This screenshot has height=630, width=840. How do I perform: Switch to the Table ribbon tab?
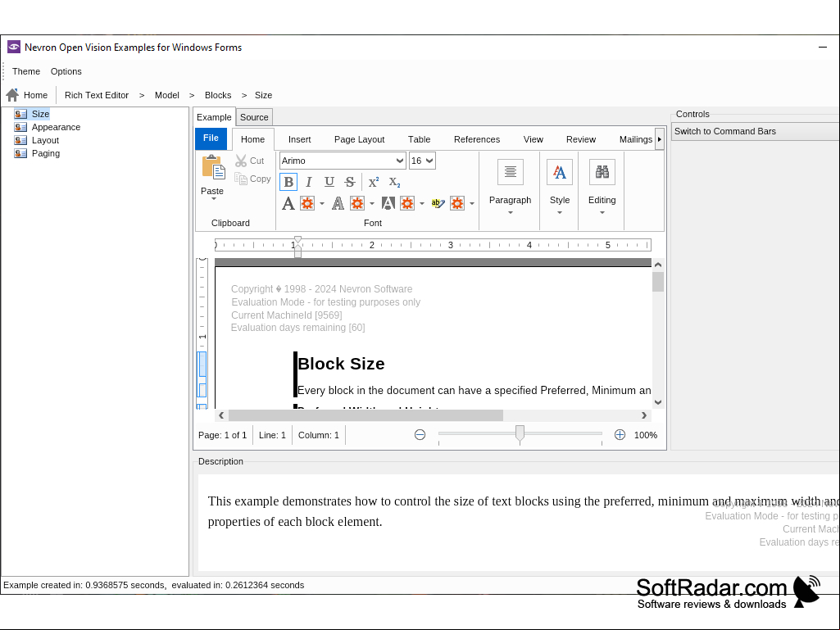(419, 139)
